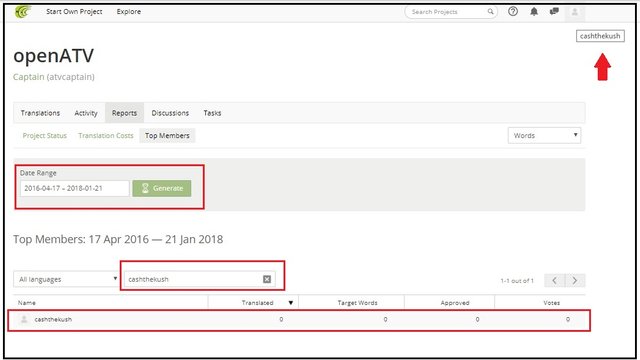
Task: Open the Explore link
Action: (129, 11)
